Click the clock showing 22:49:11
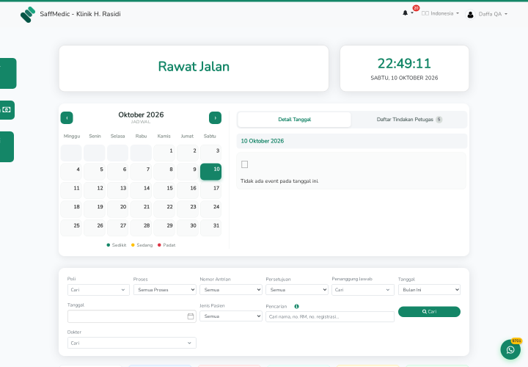The image size is (528, 367). [x=404, y=64]
